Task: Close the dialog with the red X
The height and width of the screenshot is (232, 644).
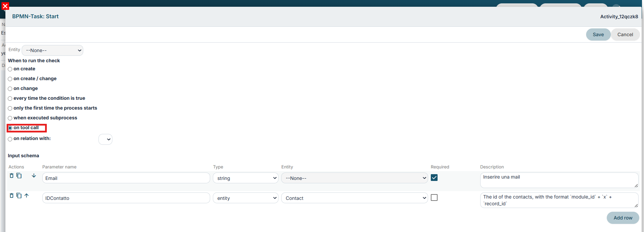Action: pos(5,6)
